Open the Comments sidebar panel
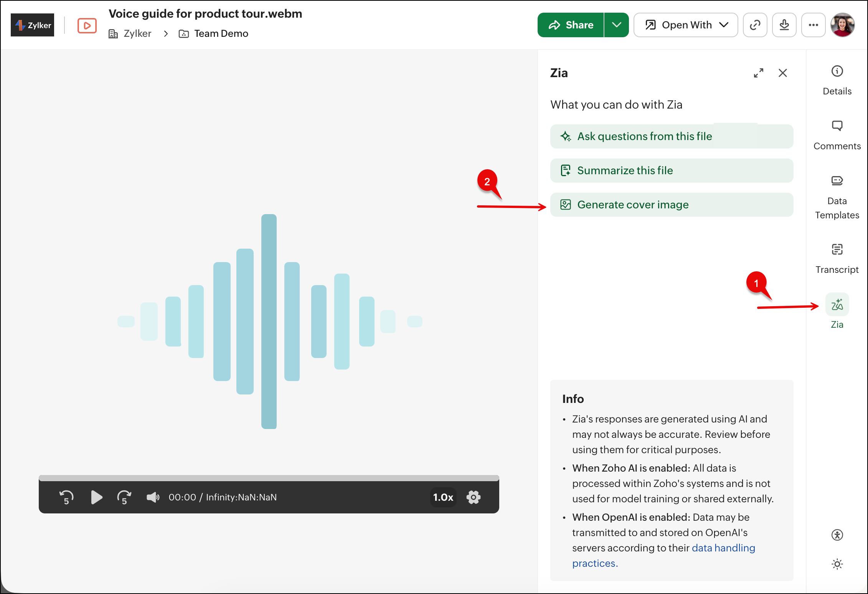The image size is (868, 594). pyautogui.click(x=837, y=126)
